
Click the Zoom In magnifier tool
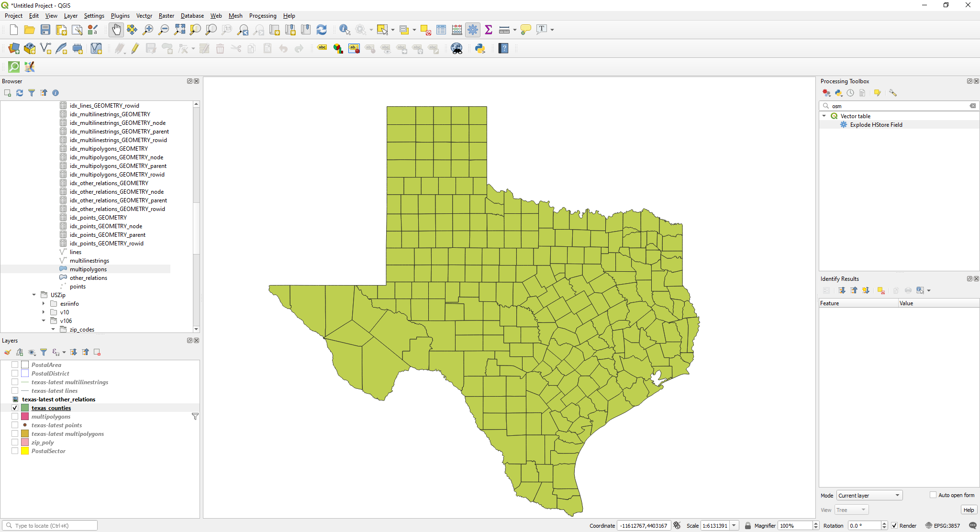[148, 30]
